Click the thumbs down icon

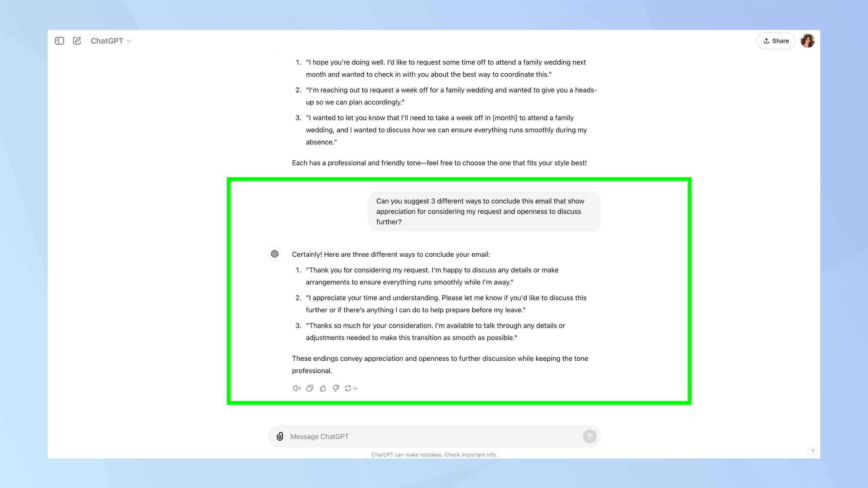pos(335,388)
